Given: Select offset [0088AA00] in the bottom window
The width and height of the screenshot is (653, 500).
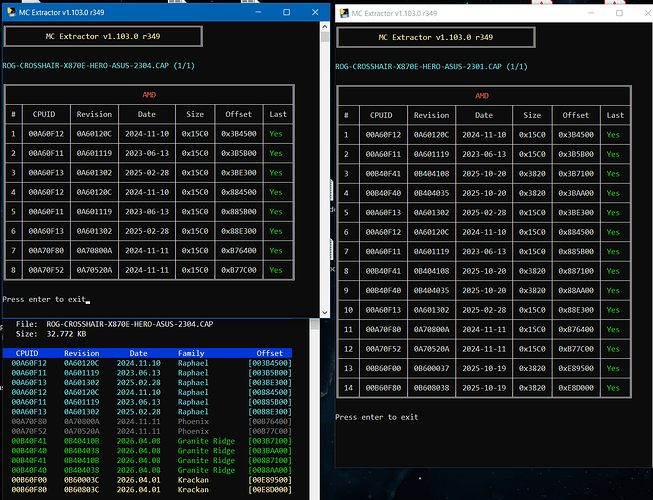Looking at the screenshot, I should 269,470.
